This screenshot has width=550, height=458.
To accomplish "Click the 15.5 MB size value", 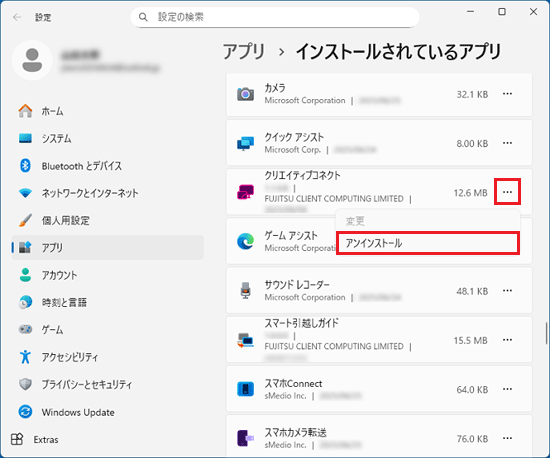I will [470, 340].
